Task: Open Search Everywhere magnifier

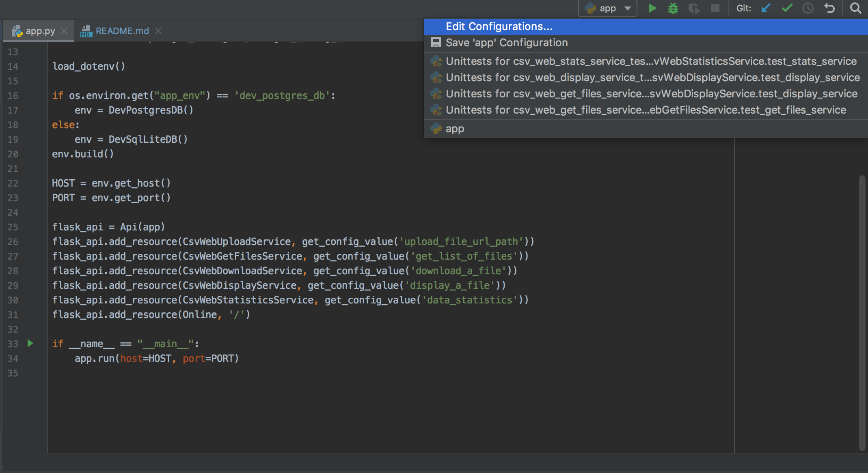Action: pyautogui.click(x=855, y=8)
